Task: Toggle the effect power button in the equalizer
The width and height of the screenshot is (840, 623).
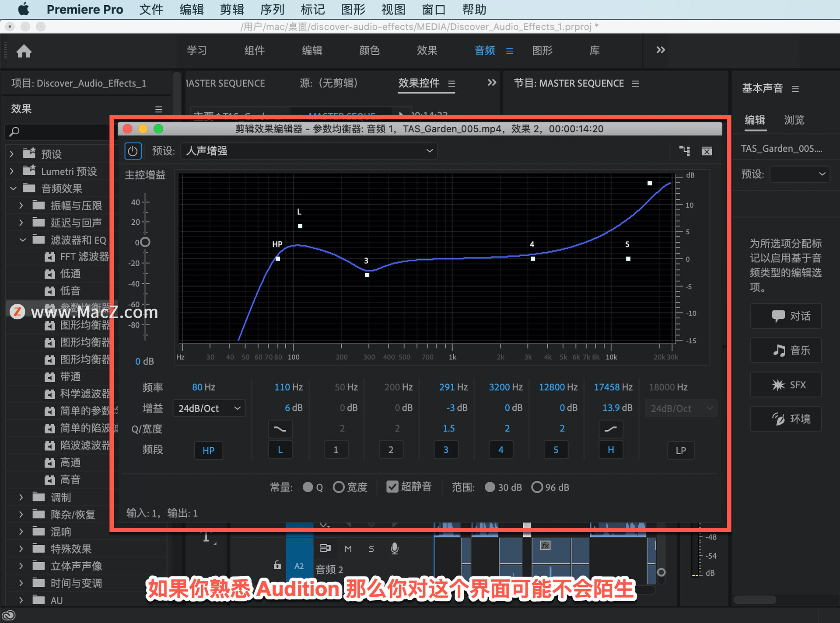Action: click(133, 151)
